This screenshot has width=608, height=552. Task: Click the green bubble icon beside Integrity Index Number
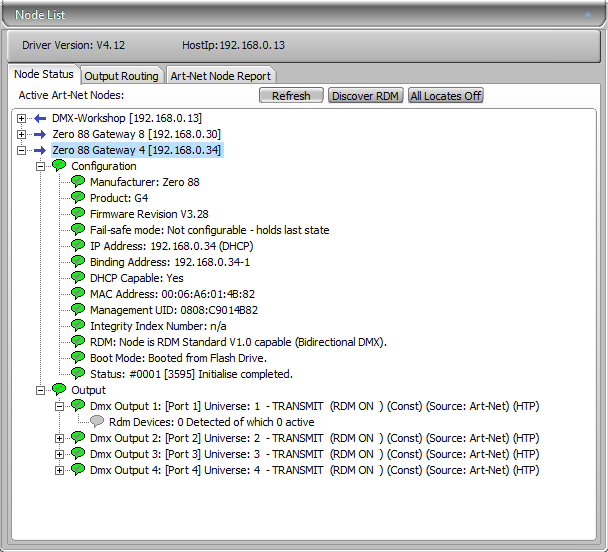[x=78, y=325]
